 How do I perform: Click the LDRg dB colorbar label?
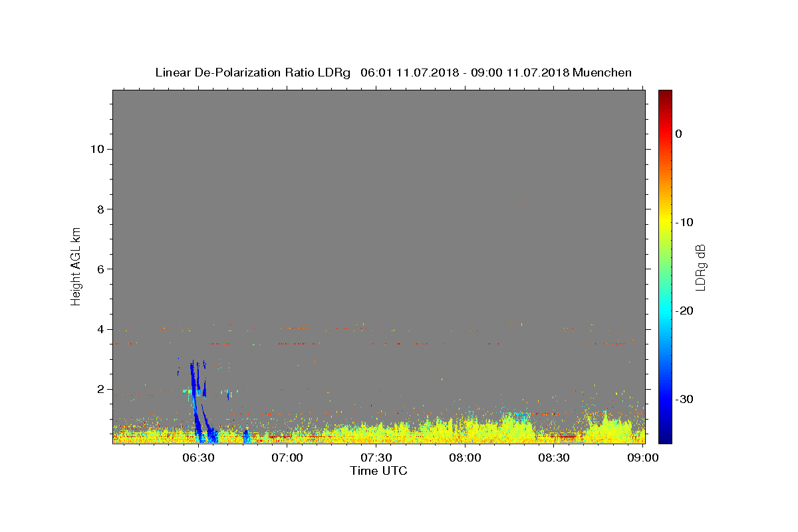coord(700,267)
